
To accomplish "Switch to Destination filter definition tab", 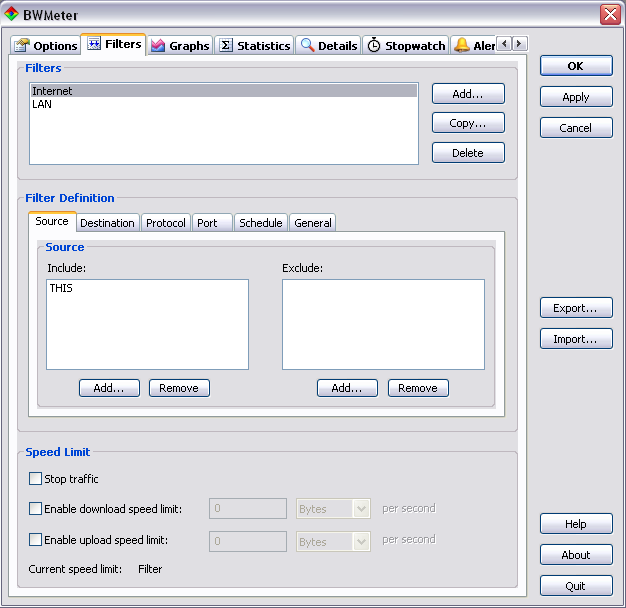I will tap(107, 223).
